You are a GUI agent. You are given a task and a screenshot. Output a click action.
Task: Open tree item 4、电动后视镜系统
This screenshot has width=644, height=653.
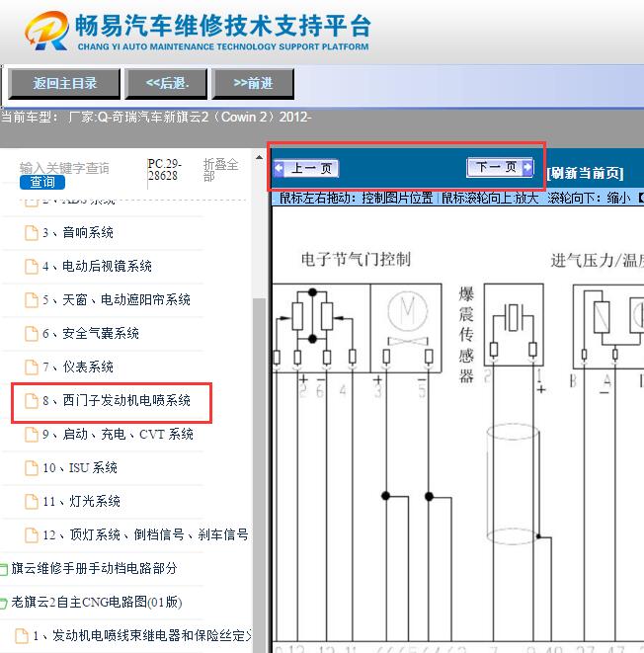point(97,266)
